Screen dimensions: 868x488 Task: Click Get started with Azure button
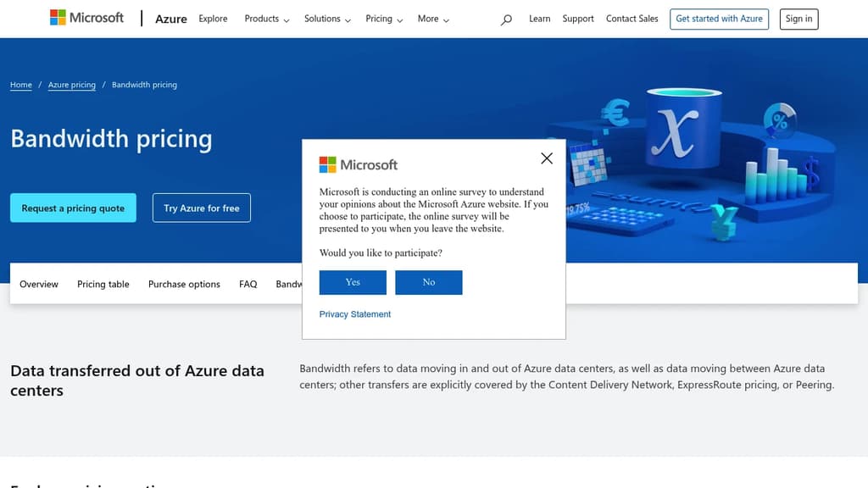coord(719,19)
